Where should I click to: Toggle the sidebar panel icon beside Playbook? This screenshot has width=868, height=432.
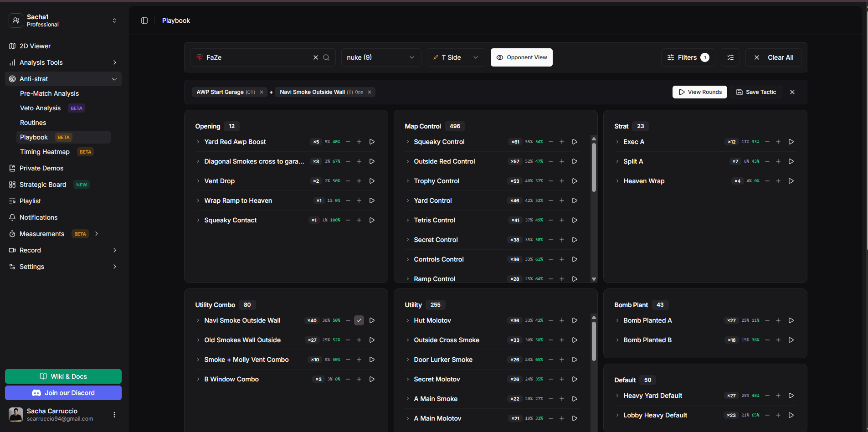pos(144,21)
